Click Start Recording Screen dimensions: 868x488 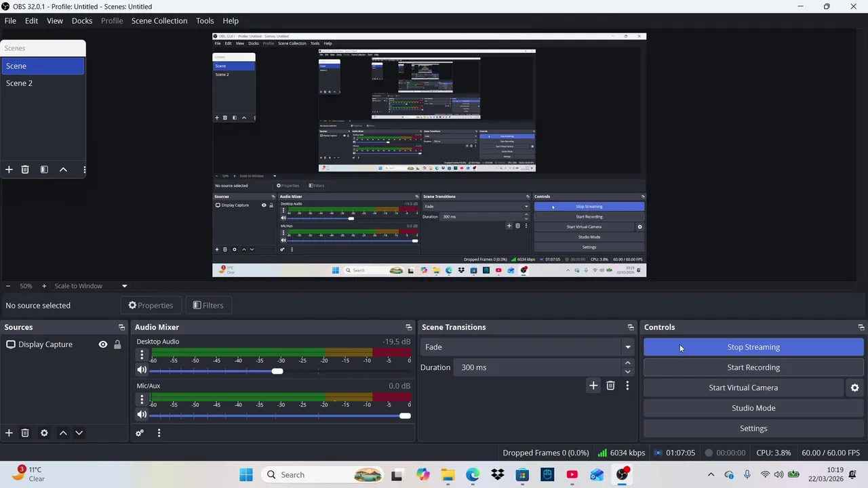tap(753, 367)
